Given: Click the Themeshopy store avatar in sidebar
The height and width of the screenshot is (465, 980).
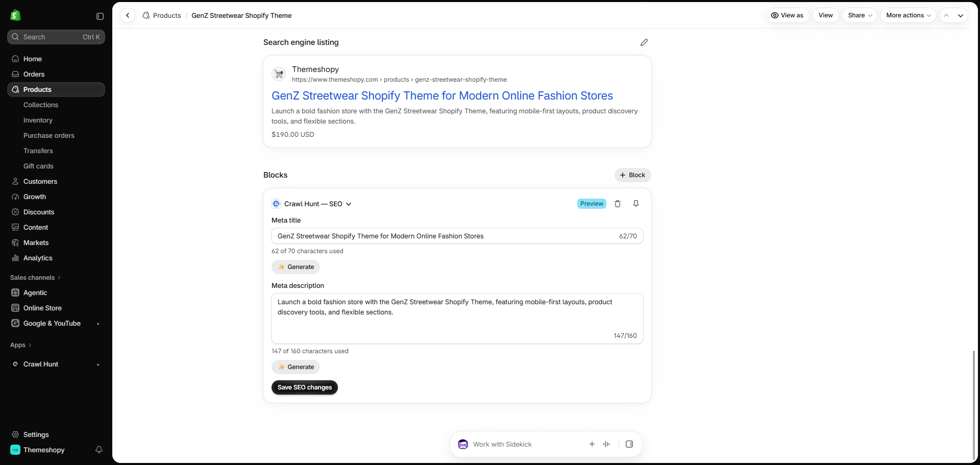Looking at the screenshot, I should click(15, 450).
